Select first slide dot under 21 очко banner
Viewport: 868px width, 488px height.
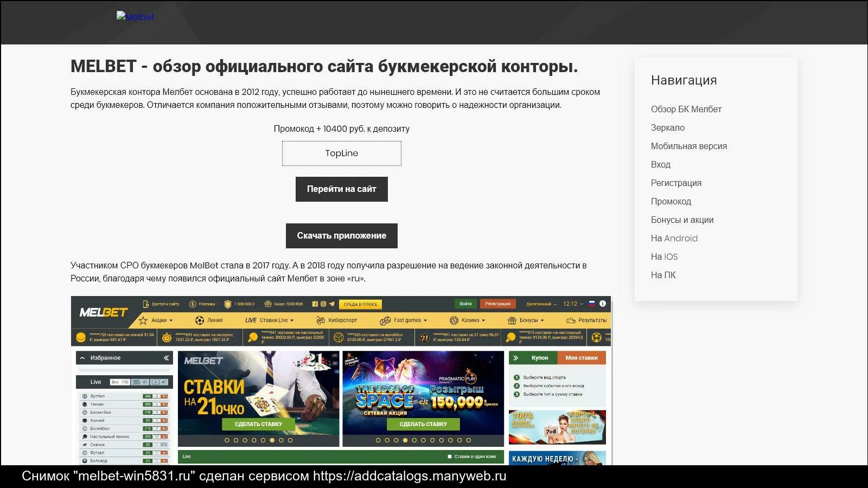click(x=227, y=440)
